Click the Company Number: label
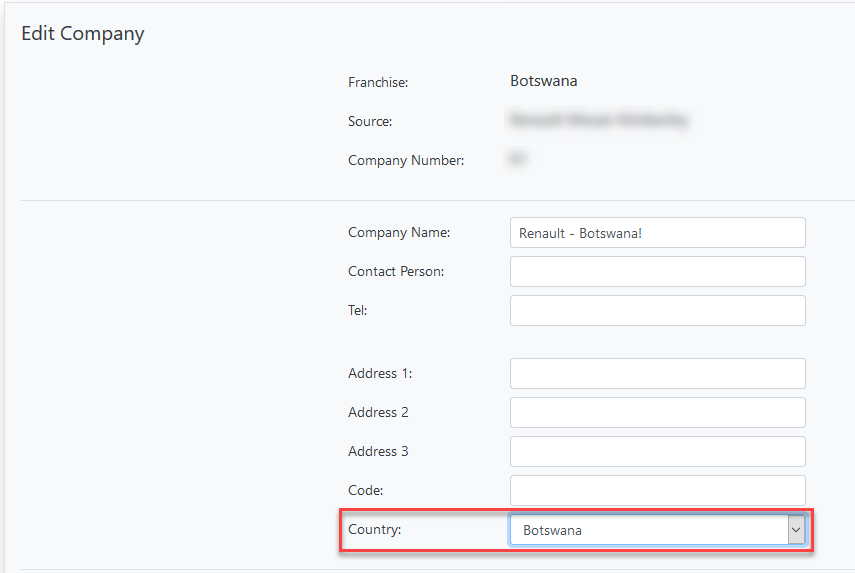This screenshot has height=573, width=855. [x=406, y=160]
